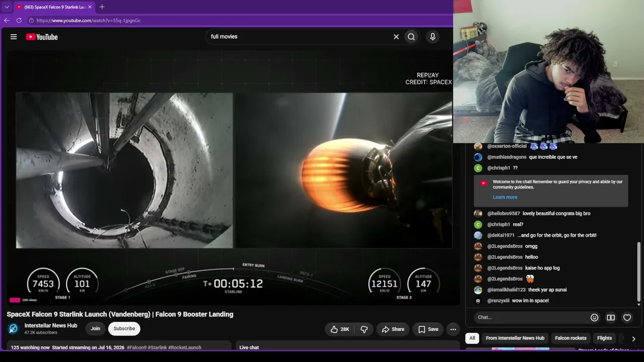
Task: Open a new browser tab
Action: pos(102,7)
